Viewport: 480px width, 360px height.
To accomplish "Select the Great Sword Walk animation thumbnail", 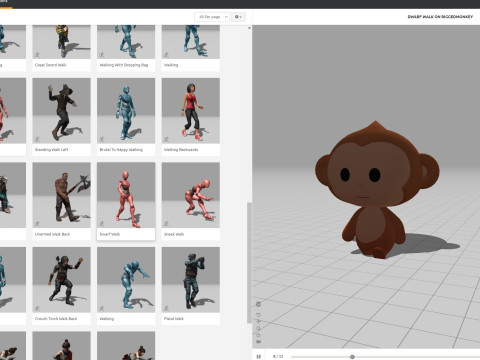I will click(62, 42).
